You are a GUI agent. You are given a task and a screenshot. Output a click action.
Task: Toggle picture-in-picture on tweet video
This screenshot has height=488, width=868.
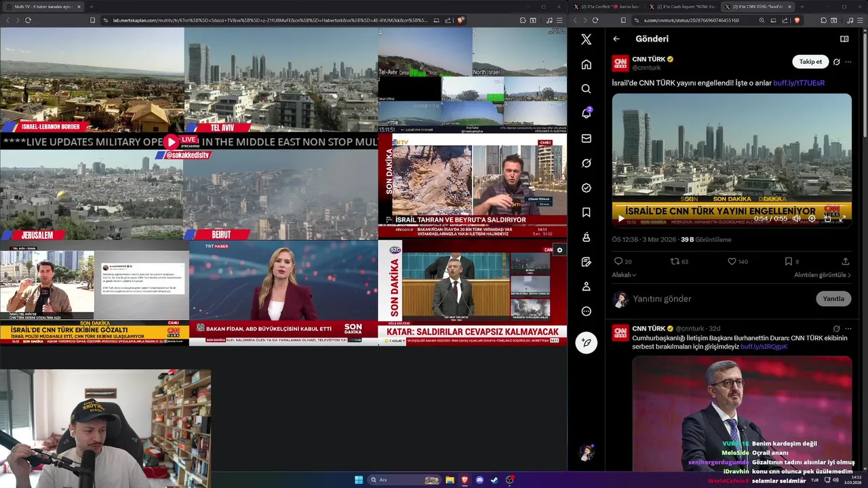tap(827, 218)
